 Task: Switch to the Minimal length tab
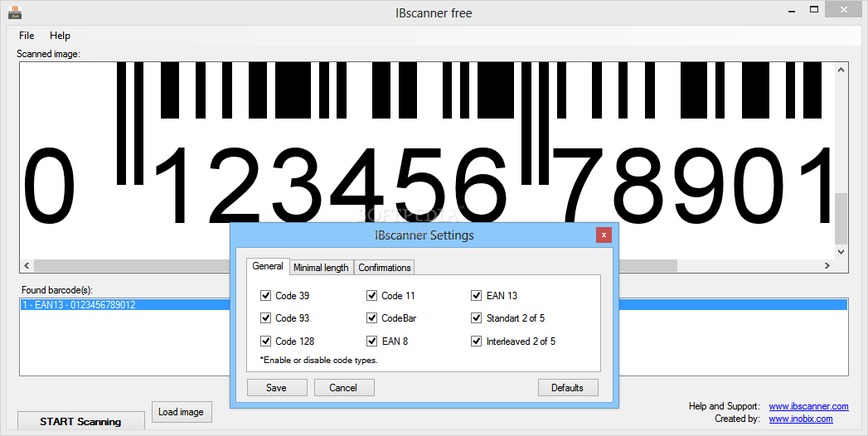coord(321,268)
